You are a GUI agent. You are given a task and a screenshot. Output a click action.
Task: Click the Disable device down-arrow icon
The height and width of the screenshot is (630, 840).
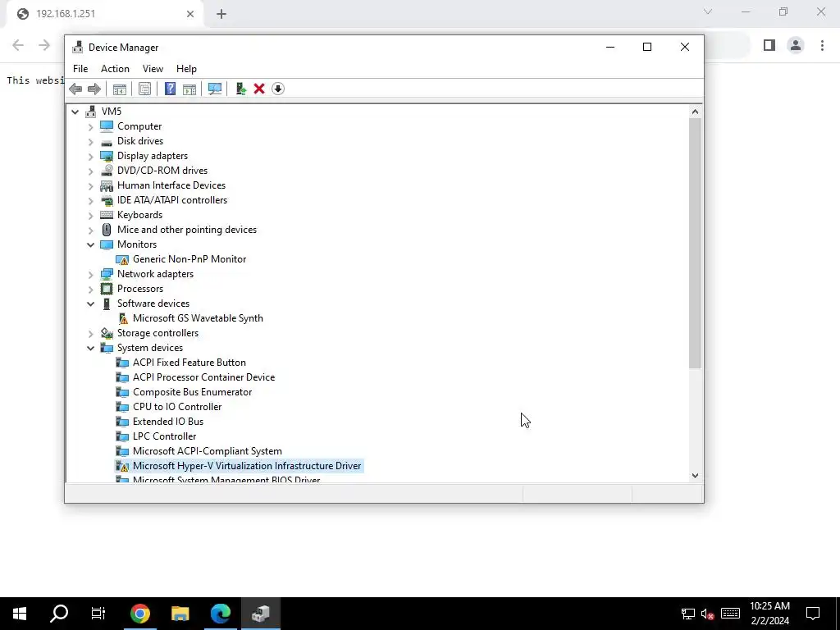point(277,89)
